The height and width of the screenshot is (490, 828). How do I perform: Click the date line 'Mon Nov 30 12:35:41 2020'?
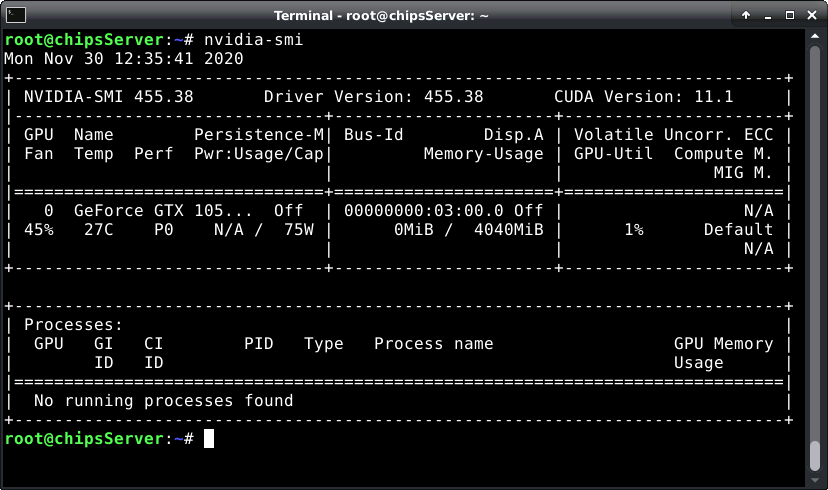point(124,59)
